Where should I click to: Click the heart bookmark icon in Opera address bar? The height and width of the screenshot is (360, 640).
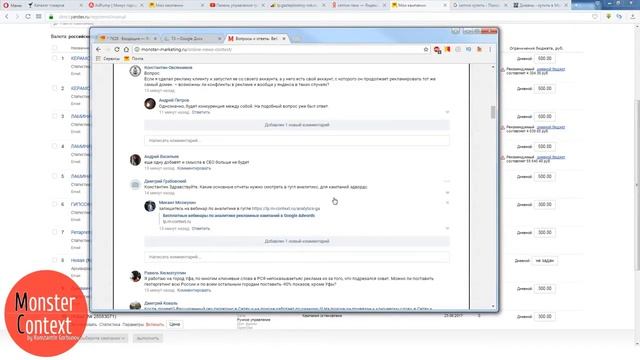pos(595,16)
